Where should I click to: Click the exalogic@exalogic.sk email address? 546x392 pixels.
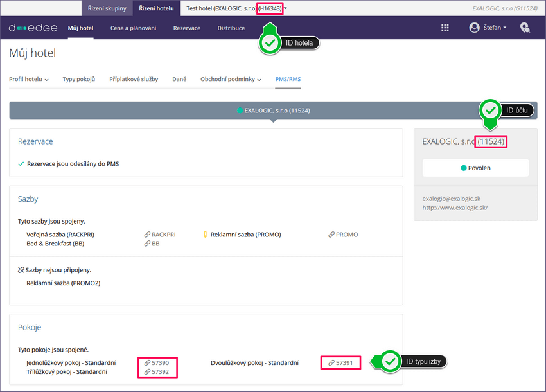click(x=451, y=199)
